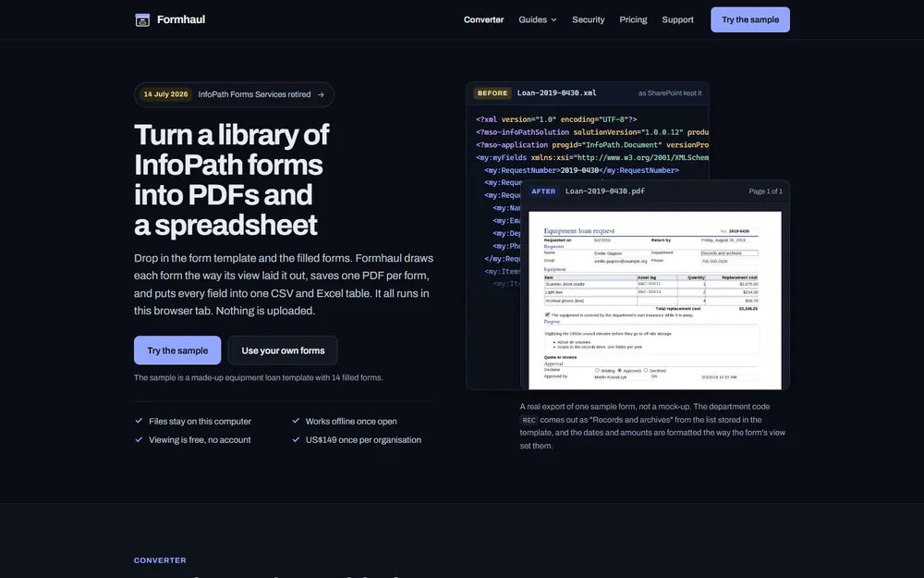Click the Scanner, book cradle table row
This screenshot has height=578, width=924.
pyautogui.click(x=651, y=284)
